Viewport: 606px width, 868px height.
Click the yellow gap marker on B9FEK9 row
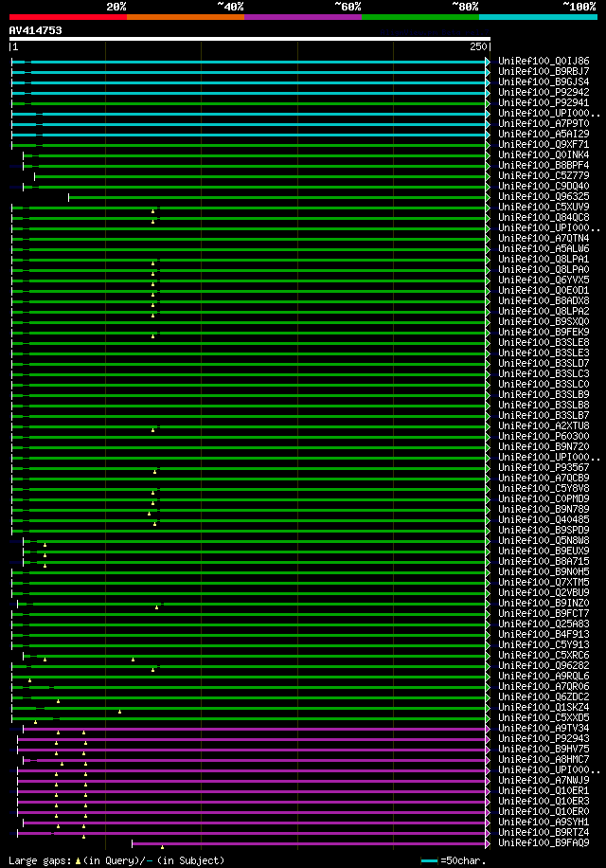(x=153, y=336)
